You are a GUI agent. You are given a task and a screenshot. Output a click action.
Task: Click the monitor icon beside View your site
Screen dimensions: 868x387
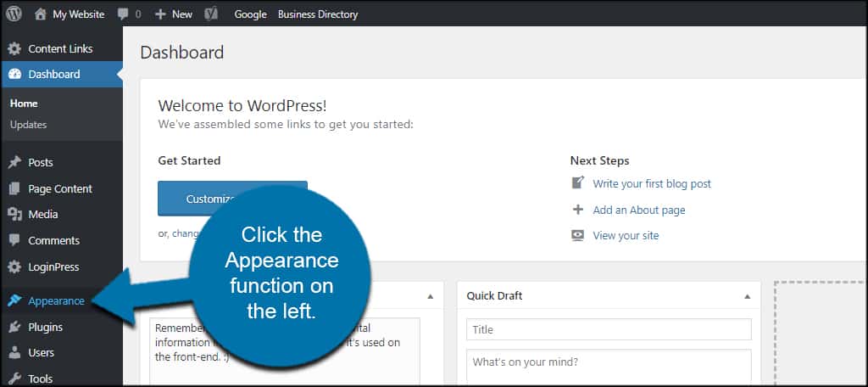click(x=578, y=236)
